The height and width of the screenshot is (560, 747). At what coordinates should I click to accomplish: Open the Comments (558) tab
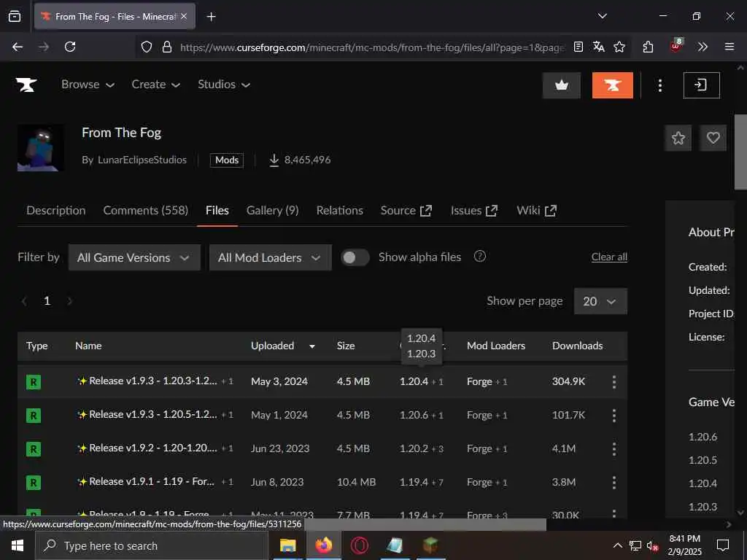coord(146,211)
